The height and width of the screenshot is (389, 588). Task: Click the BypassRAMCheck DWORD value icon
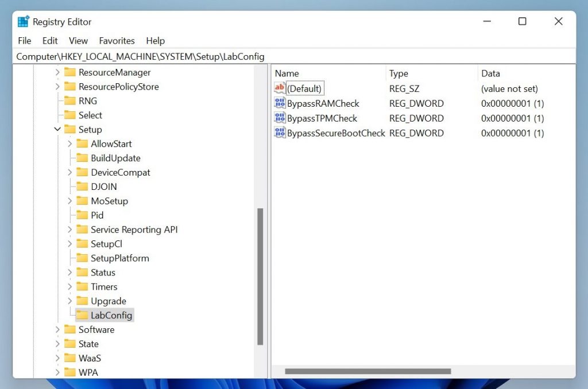click(x=280, y=103)
